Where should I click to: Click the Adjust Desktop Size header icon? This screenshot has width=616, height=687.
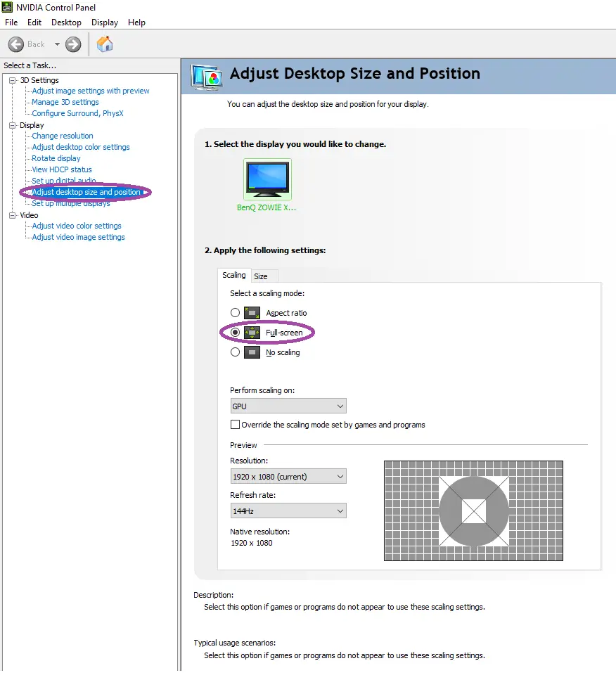click(206, 77)
